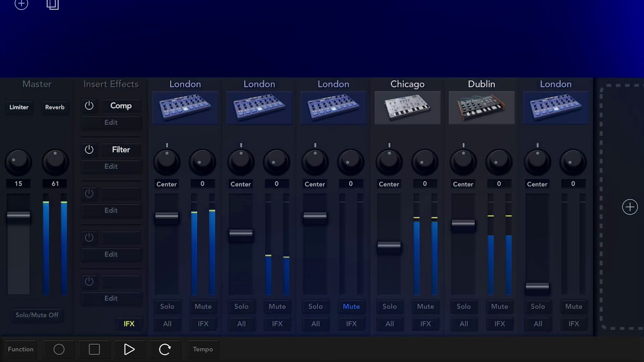
Task: Open the second London gadget thumbnail
Action: (x=259, y=108)
